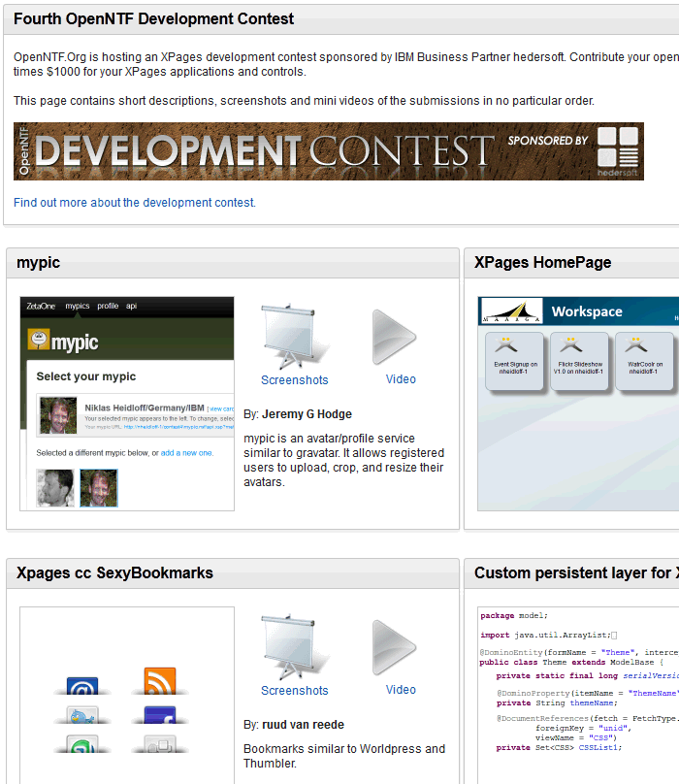Click the 'mypic' section heading
The image size is (679, 784).
point(38,263)
